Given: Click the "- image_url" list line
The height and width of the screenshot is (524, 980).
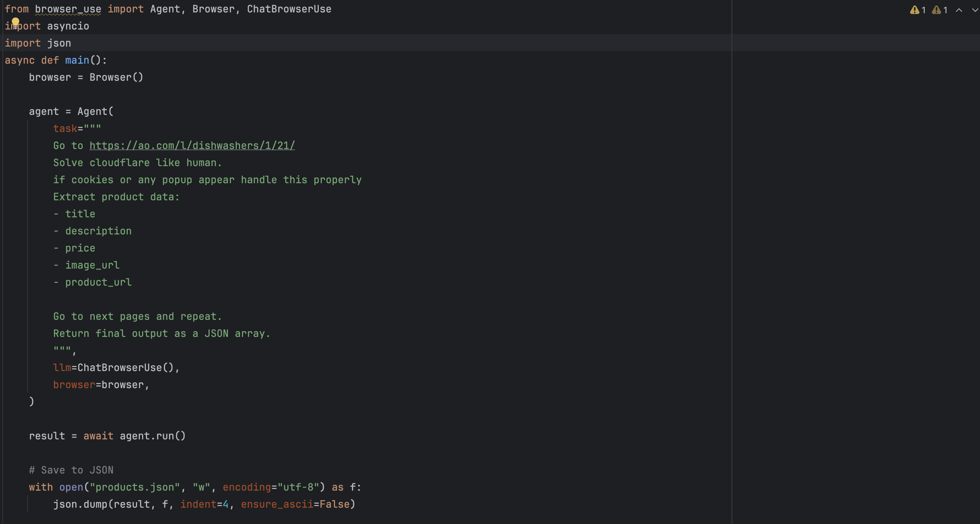Looking at the screenshot, I should pos(86,265).
